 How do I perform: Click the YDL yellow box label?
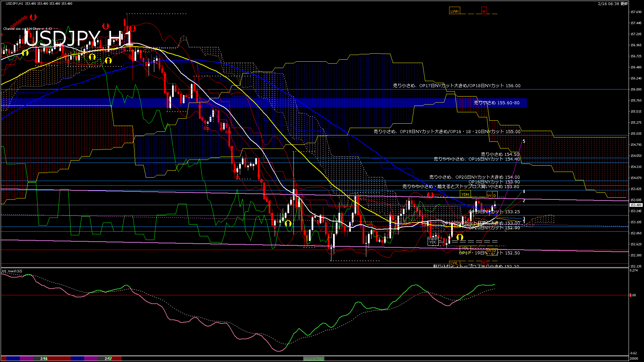(x=465, y=248)
